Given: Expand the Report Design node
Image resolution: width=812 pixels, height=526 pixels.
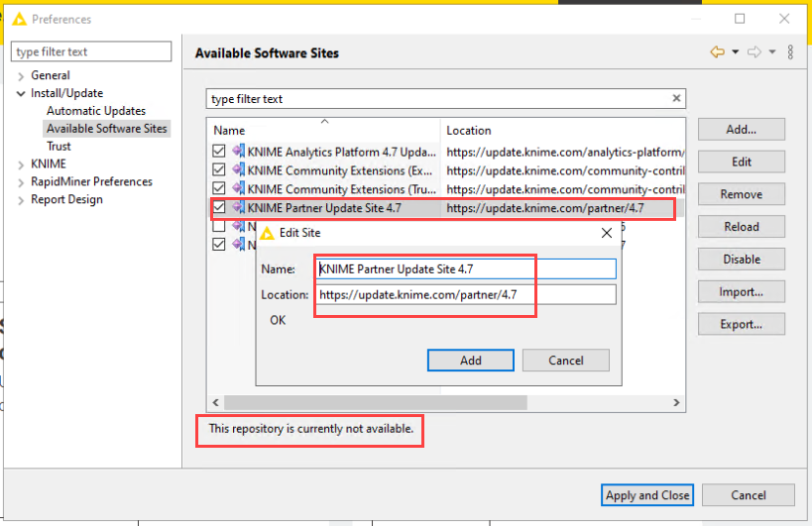Looking at the screenshot, I should [x=21, y=200].
